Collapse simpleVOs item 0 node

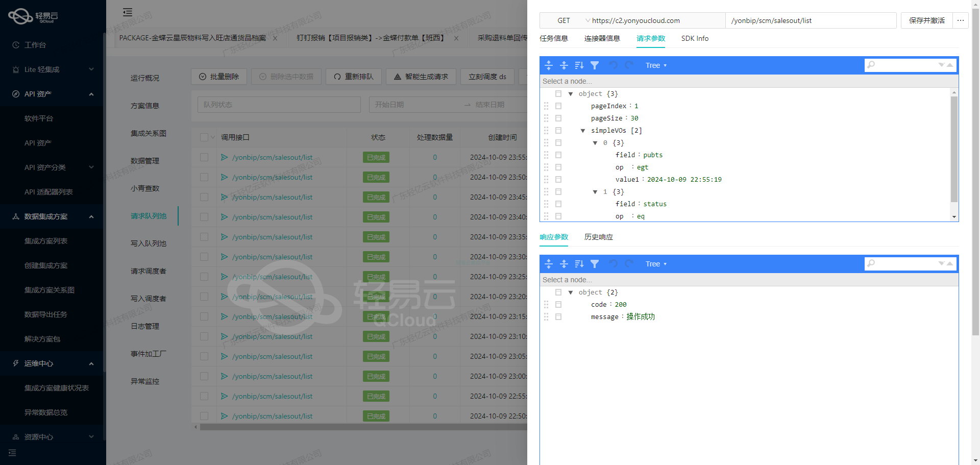[595, 143]
